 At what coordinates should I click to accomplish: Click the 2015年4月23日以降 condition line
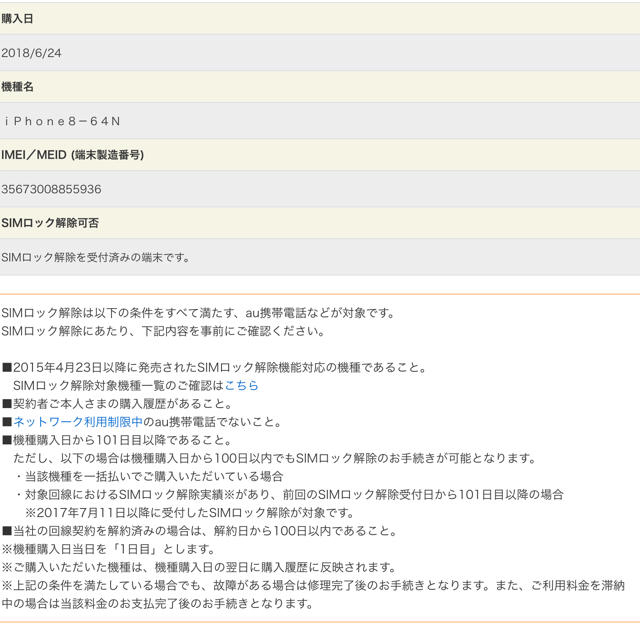coord(215,367)
